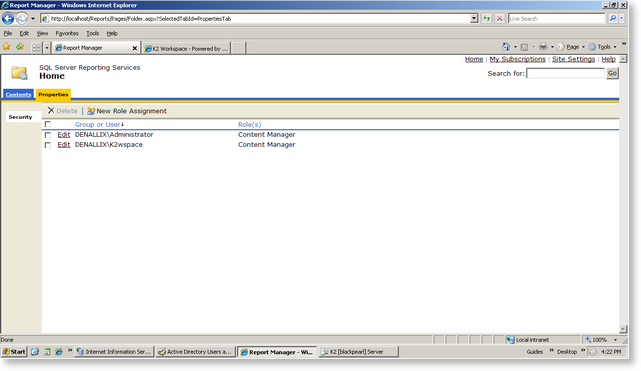Edit the DENALLIX\K2wspace role assignment
The width and height of the screenshot is (641, 371).
tap(64, 145)
